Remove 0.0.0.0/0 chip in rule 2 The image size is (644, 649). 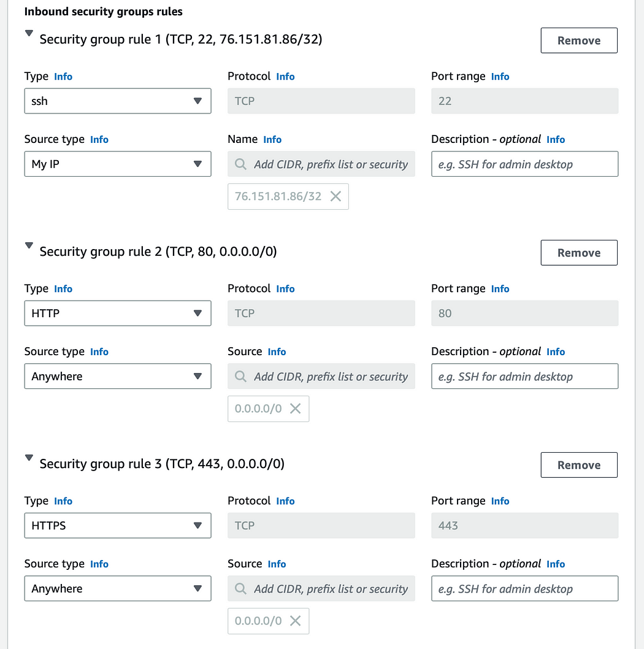295,409
